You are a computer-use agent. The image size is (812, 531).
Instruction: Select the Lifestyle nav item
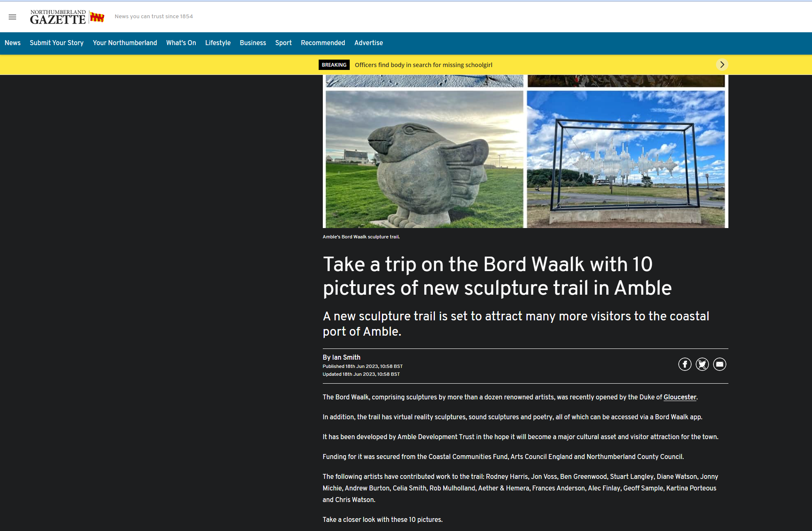click(218, 43)
